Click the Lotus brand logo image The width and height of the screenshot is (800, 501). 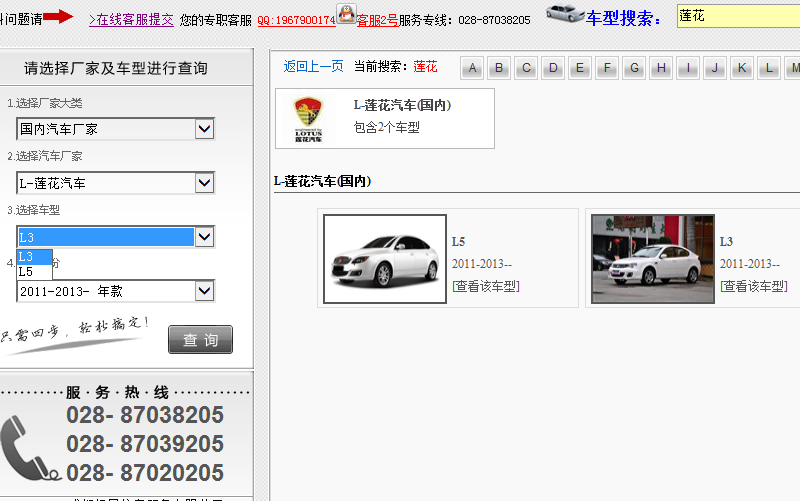click(308, 119)
